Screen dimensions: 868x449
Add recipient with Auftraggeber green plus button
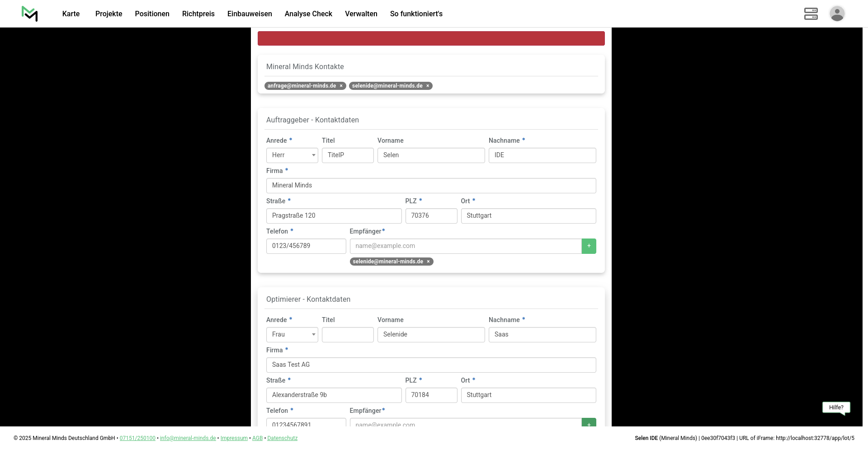(x=589, y=246)
